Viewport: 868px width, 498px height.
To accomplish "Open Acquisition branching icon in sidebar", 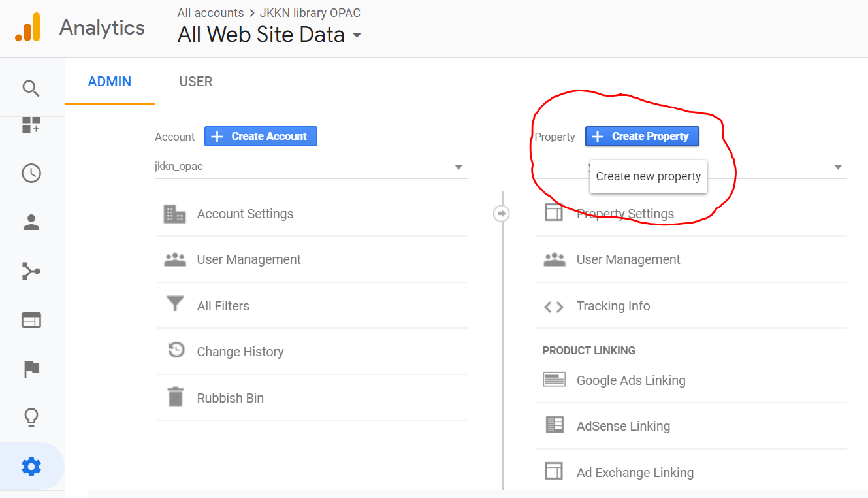I will (x=31, y=271).
